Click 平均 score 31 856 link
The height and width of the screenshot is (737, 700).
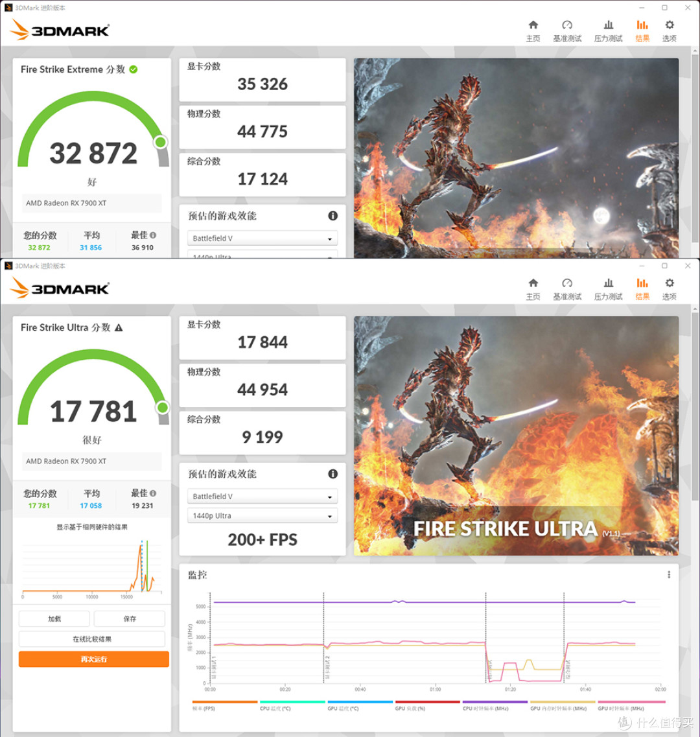[x=91, y=248]
